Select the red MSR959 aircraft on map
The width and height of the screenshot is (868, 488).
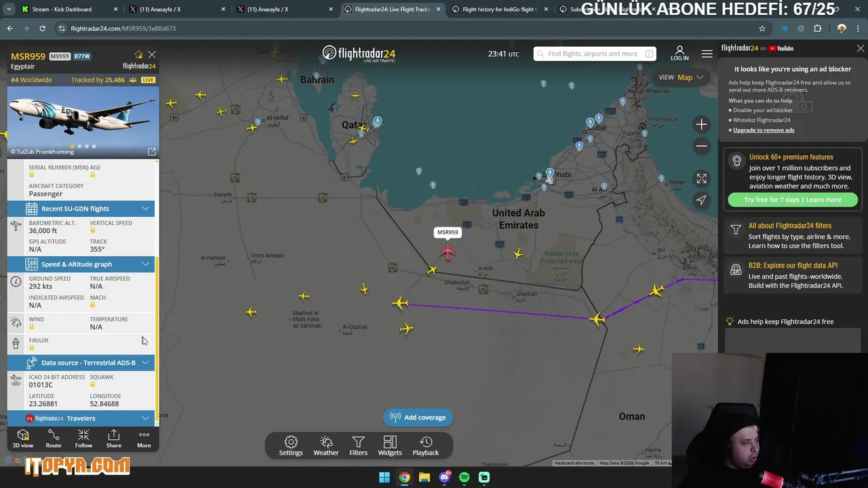[448, 252]
